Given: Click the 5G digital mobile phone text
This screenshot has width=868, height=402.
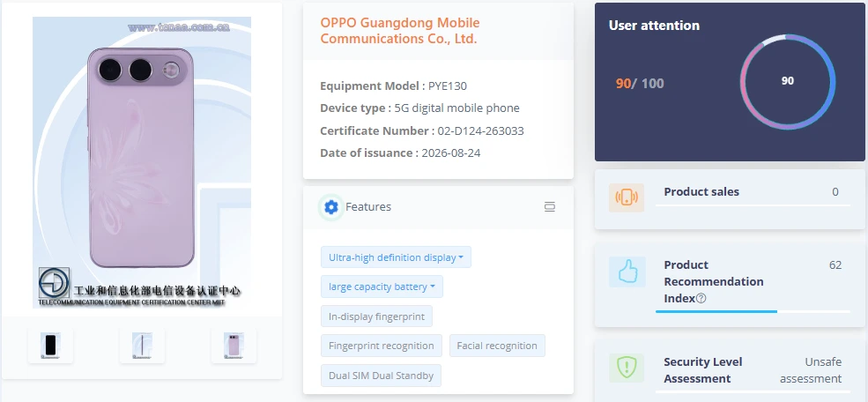Looking at the screenshot, I should coord(456,108).
